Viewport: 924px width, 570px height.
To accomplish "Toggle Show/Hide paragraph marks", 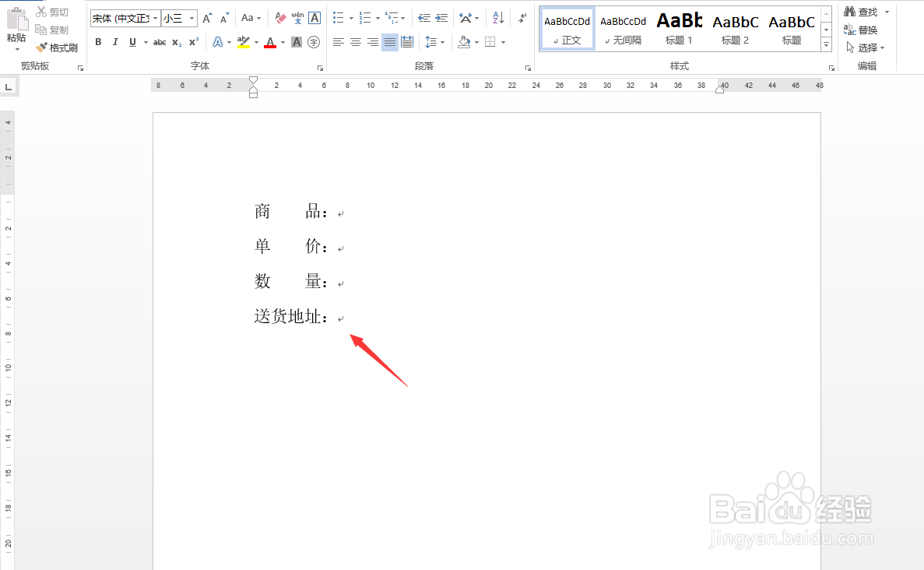I will [522, 18].
